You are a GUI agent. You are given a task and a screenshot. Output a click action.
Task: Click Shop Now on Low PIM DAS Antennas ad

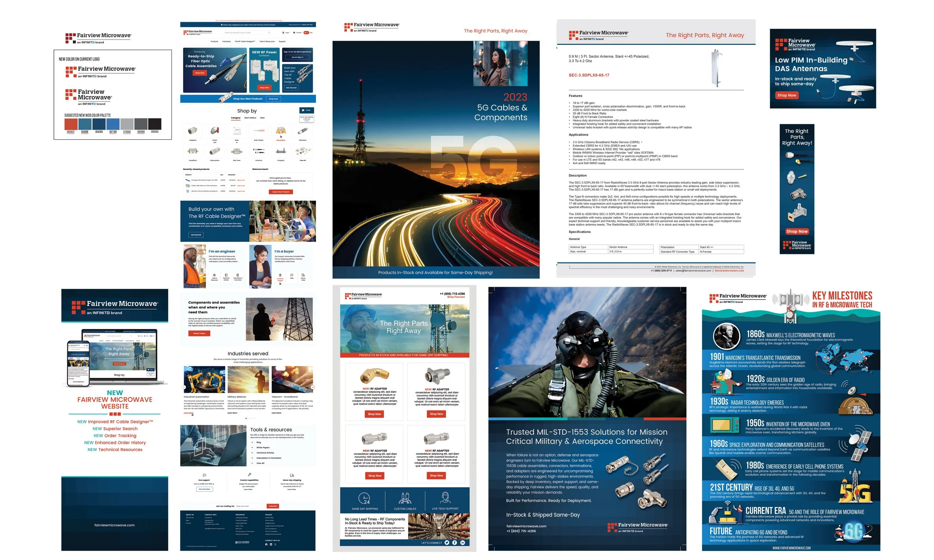[786, 96]
